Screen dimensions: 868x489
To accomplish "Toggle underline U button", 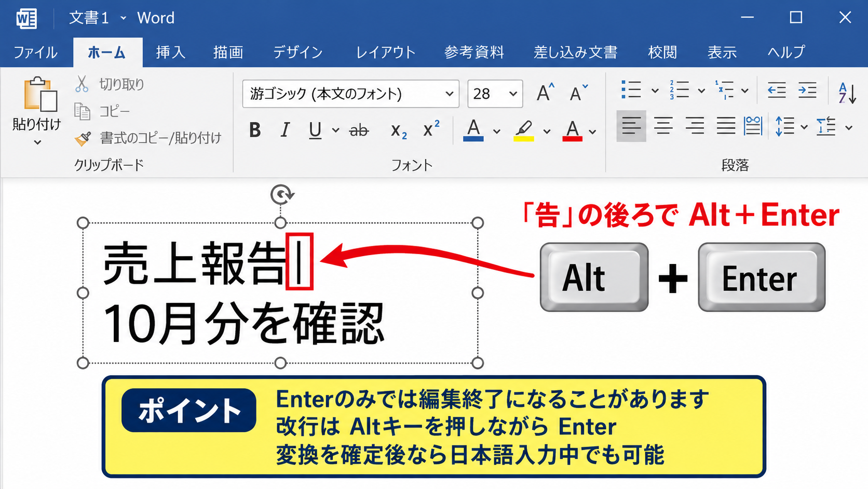I will tap(315, 130).
